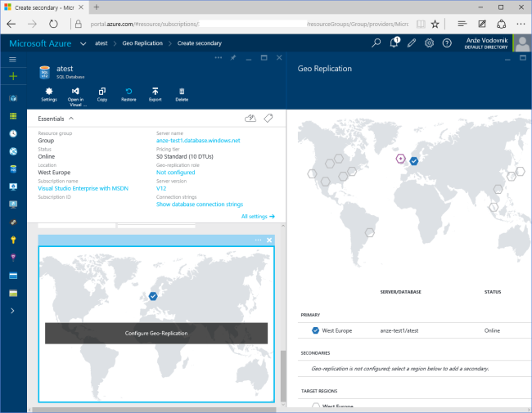532x413 pixels.
Task: Open App Services globe icon in sidebar
Action: pyautogui.click(x=13, y=151)
